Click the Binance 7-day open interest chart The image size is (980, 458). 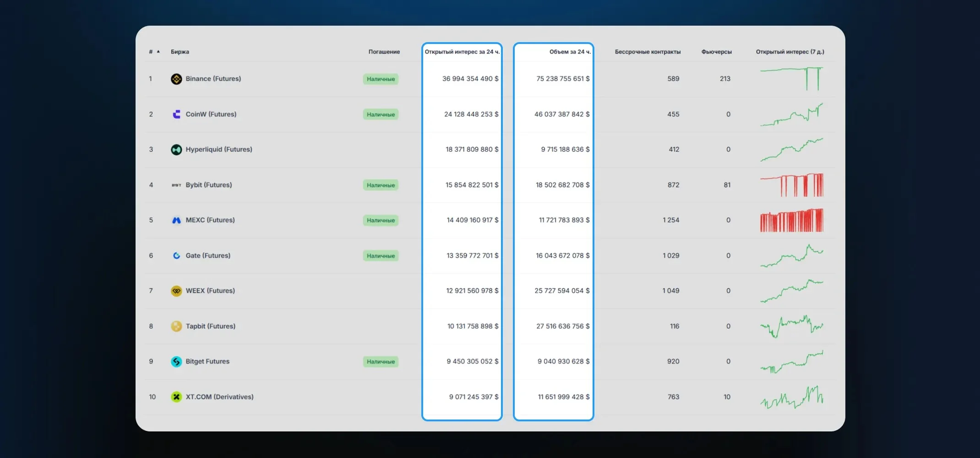791,79
